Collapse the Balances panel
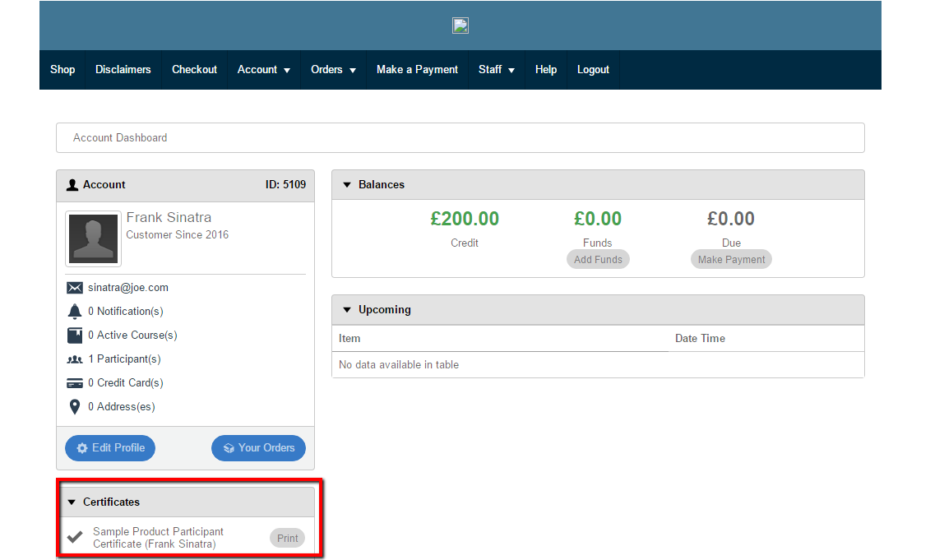This screenshot has height=560, width=944. click(x=347, y=185)
